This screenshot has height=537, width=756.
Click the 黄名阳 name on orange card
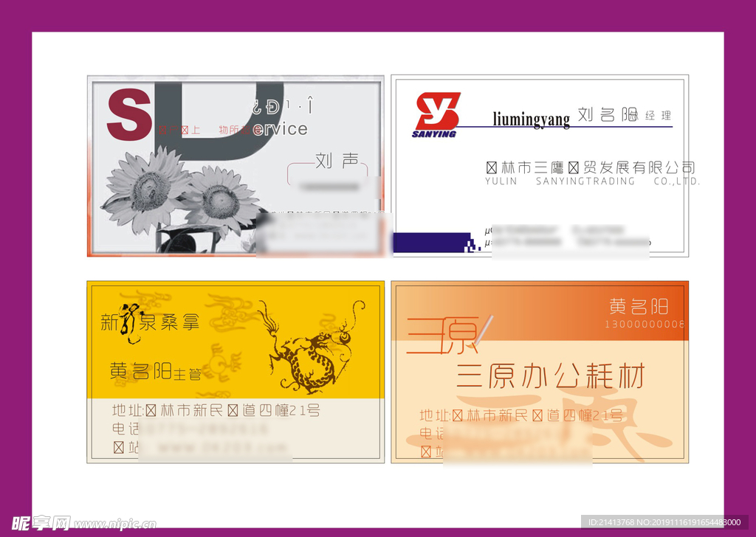pos(638,305)
